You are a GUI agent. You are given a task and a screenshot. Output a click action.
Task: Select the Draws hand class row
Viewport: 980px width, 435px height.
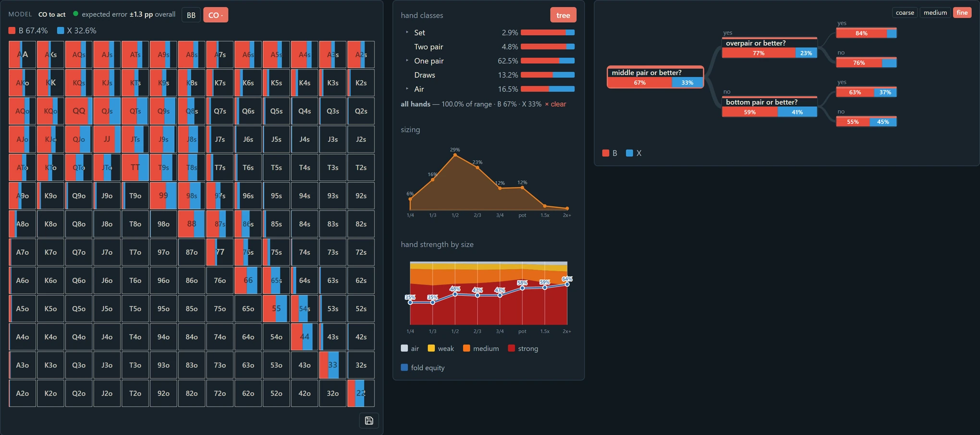coord(488,75)
